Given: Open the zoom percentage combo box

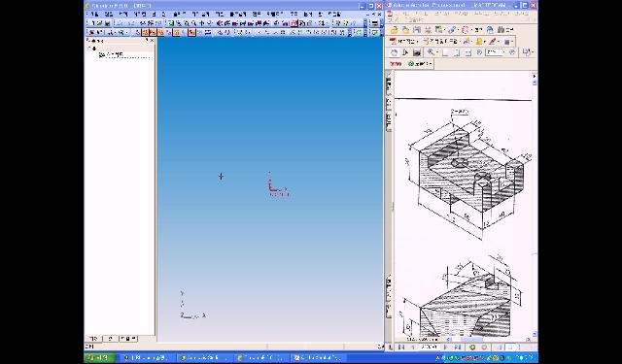Looking at the screenshot, I should pyautogui.click(x=495, y=52).
